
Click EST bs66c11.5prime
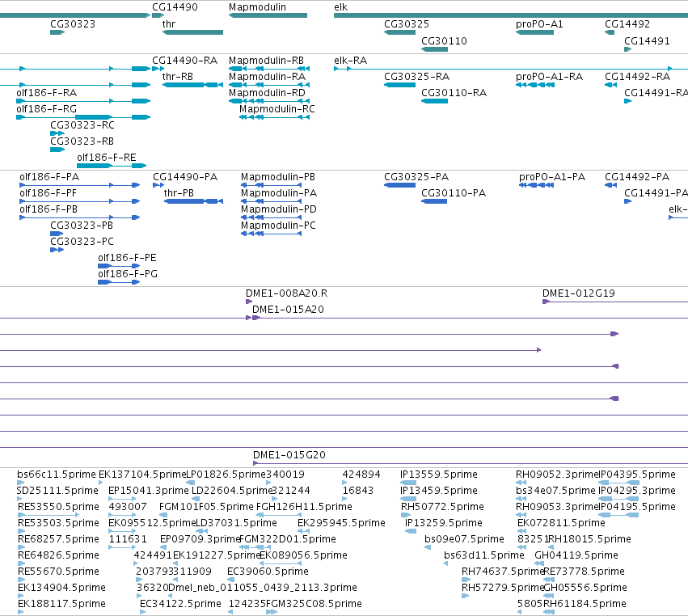56,475
